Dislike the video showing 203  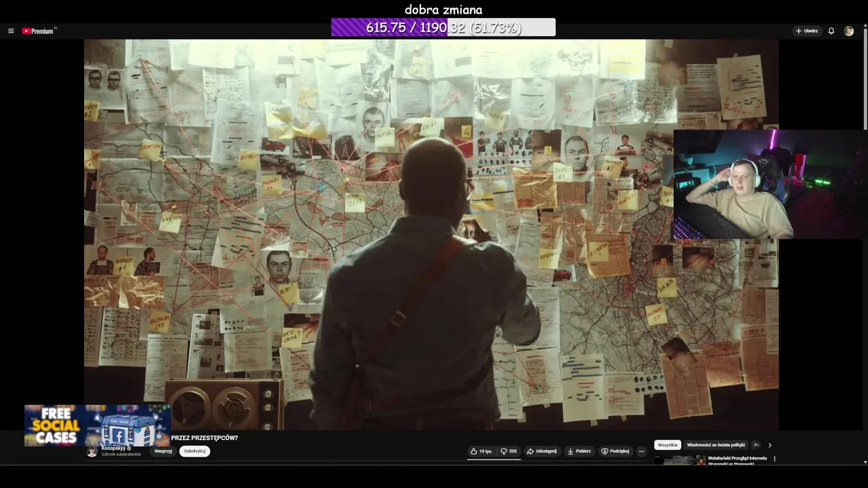[509, 451]
